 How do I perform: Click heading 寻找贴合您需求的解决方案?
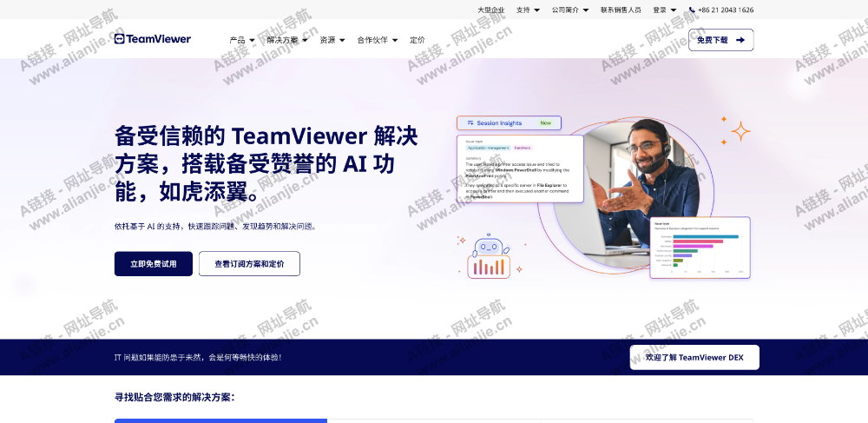point(174,397)
